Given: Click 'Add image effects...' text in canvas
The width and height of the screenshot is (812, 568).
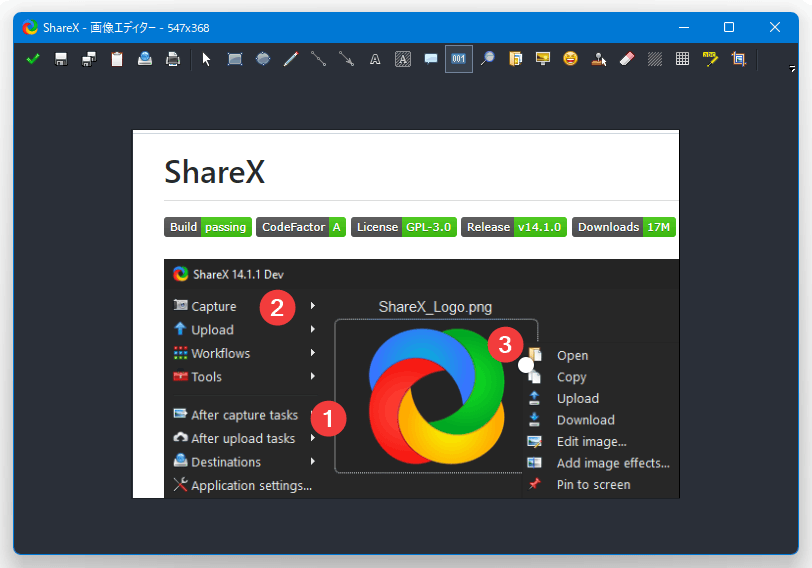Looking at the screenshot, I should click(613, 463).
